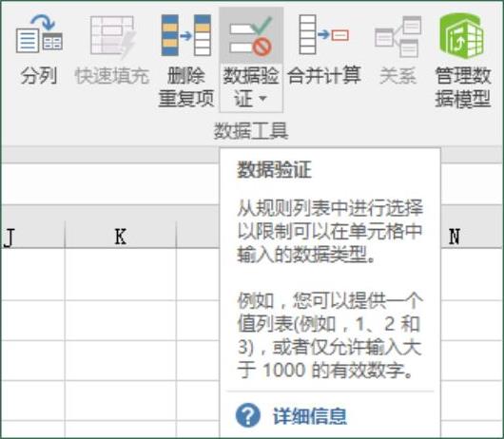This screenshot has height=439, width=504.
Task: Click the 合并计算 text label
Action: [x=324, y=75]
